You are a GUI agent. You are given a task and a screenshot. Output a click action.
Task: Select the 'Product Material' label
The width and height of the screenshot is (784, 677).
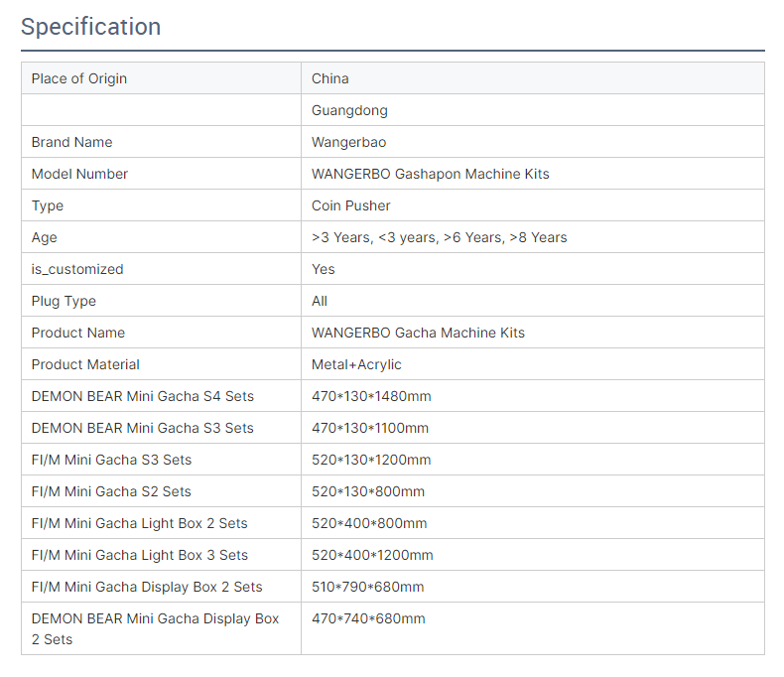point(85,364)
